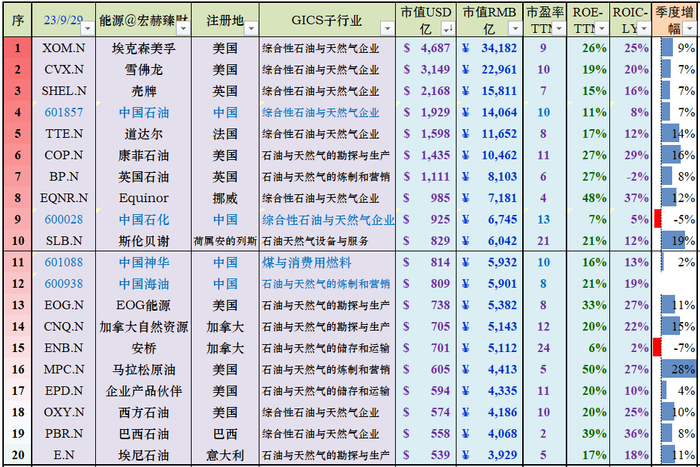Select the company name 企业产品伙伴
This screenshot has width=700, height=467.
pyautogui.click(x=143, y=391)
